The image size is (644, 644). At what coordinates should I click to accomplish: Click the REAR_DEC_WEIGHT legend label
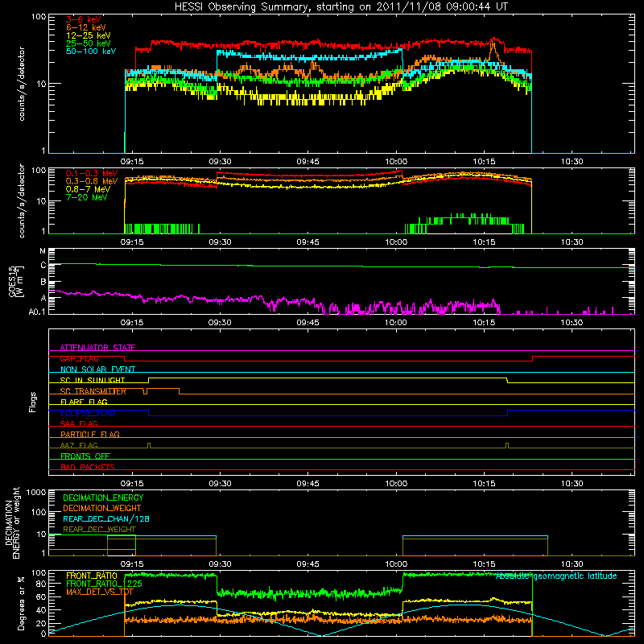(99, 530)
